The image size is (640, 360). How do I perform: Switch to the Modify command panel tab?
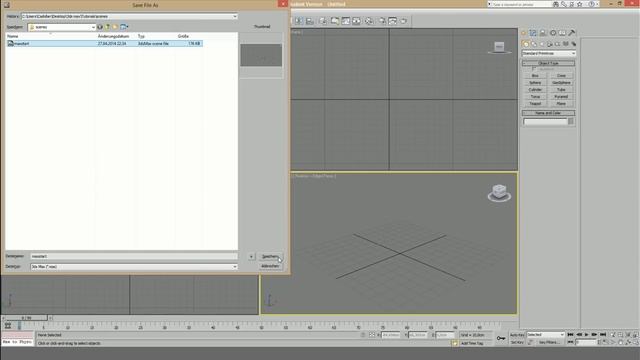(x=533, y=33)
